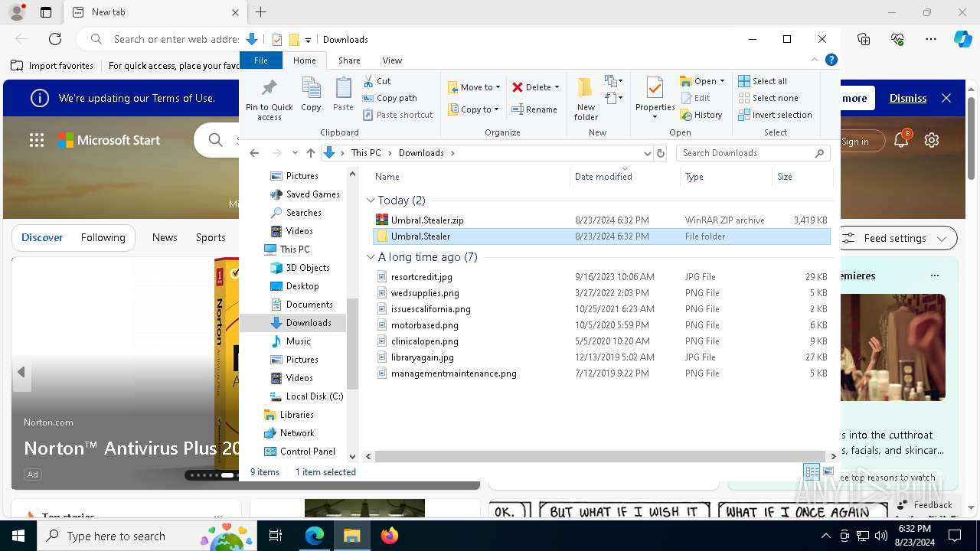The image size is (980, 551).
Task: Click Pin to Quick access icon
Action: coord(269,99)
